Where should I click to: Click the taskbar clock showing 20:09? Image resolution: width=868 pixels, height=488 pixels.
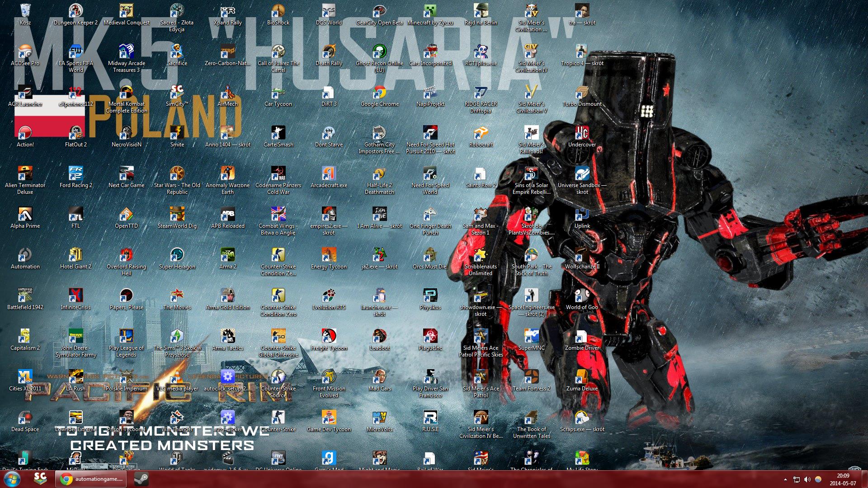pos(843,479)
